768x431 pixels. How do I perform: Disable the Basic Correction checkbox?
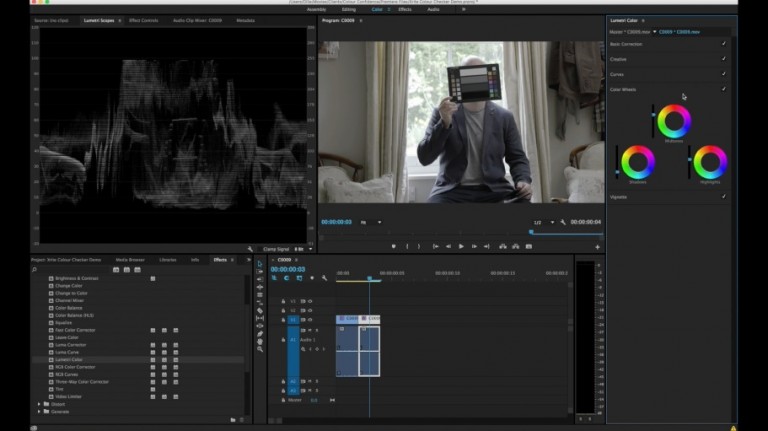click(724, 44)
